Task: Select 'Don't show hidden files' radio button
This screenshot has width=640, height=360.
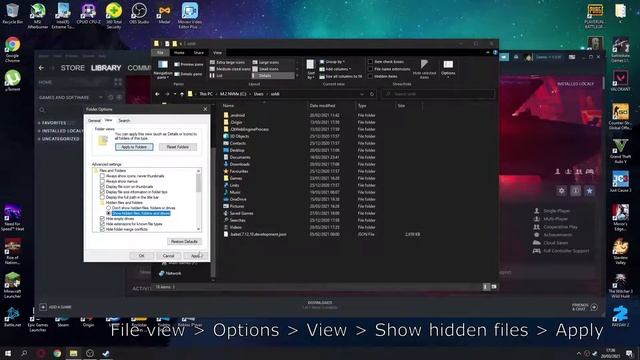Action: [109, 208]
